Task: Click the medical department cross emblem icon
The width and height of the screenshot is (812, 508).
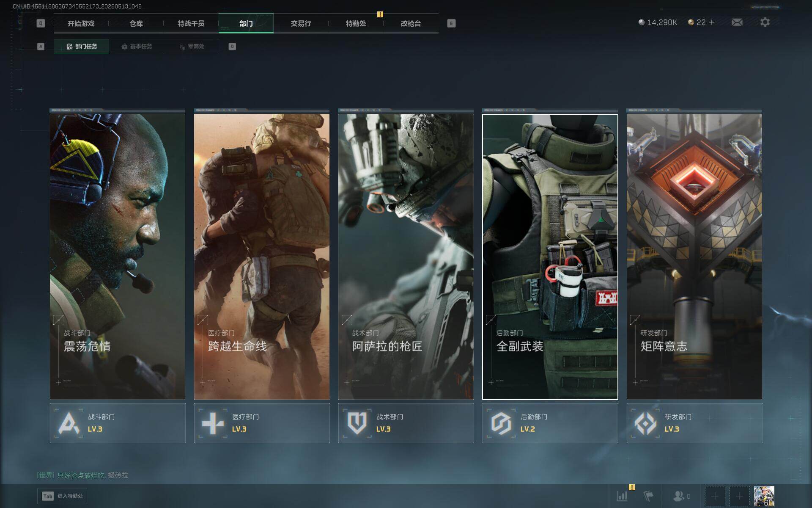Action: [x=213, y=423]
